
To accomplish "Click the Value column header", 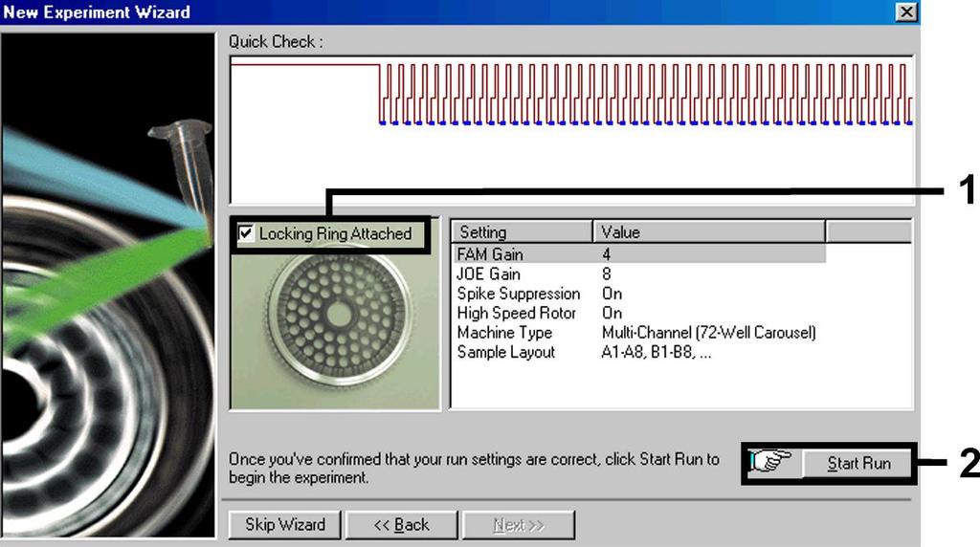I will [x=709, y=231].
